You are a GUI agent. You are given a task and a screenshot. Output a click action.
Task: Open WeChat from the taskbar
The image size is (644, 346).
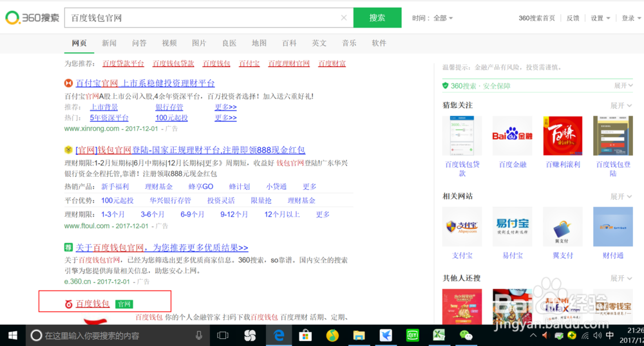click(466, 335)
